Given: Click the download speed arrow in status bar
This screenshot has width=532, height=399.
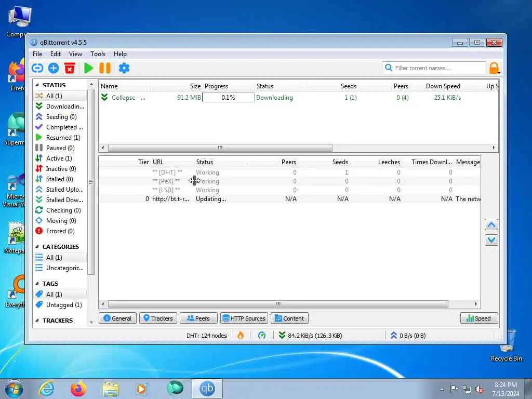Looking at the screenshot, I should point(282,336).
